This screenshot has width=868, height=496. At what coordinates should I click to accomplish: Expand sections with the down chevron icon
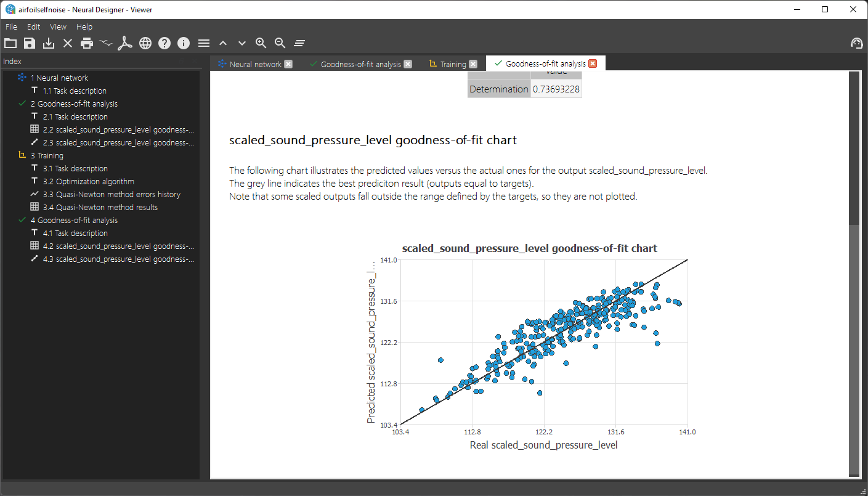241,43
